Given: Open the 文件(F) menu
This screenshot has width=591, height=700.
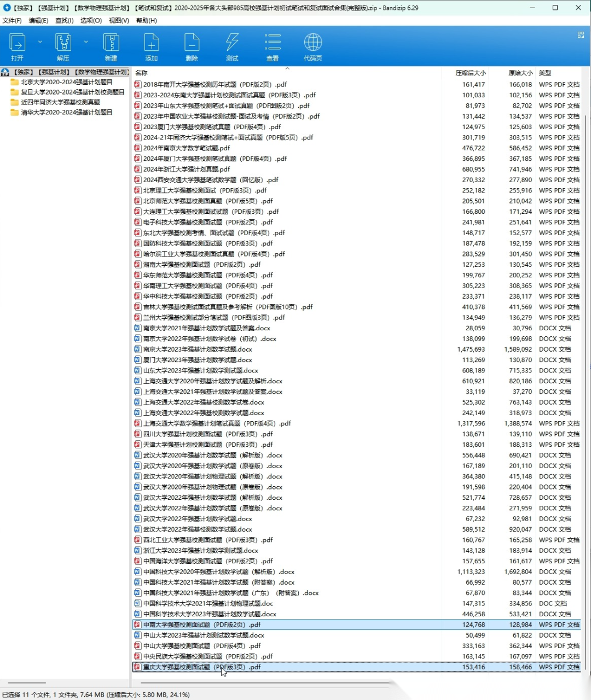Looking at the screenshot, I should click(x=12, y=20).
